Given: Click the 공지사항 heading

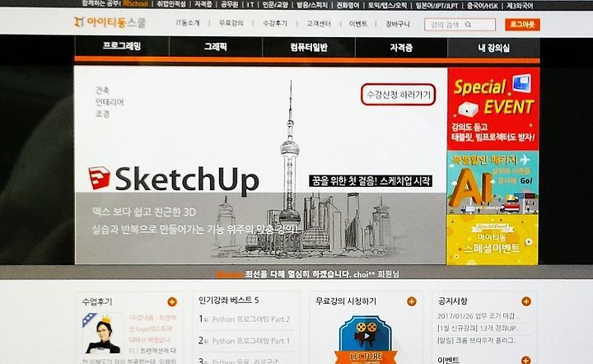Looking at the screenshot, I should 452,301.
